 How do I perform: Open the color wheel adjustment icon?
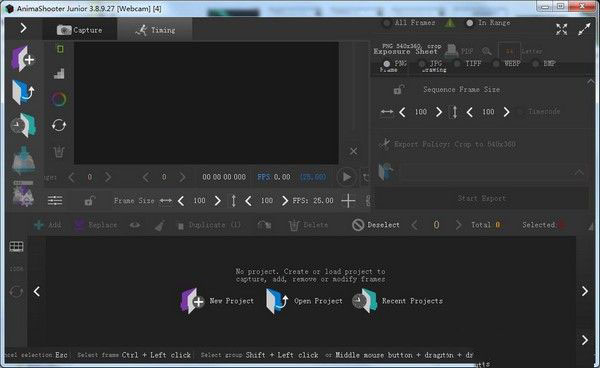[59, 99]
